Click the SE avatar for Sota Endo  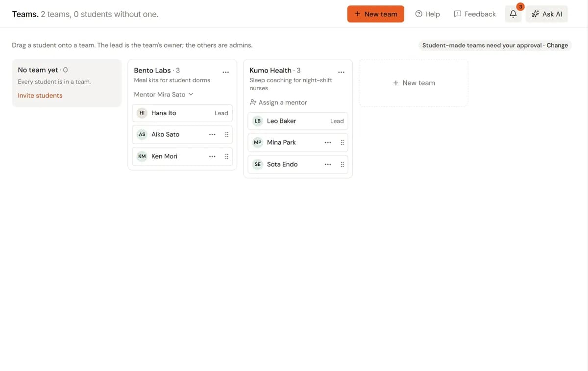pyautogui.click(x=258, y=164)
